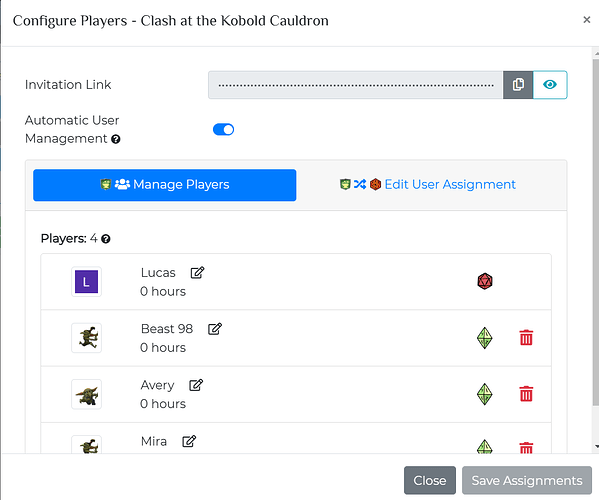Click the invitation link field

(x=355, y=85)
